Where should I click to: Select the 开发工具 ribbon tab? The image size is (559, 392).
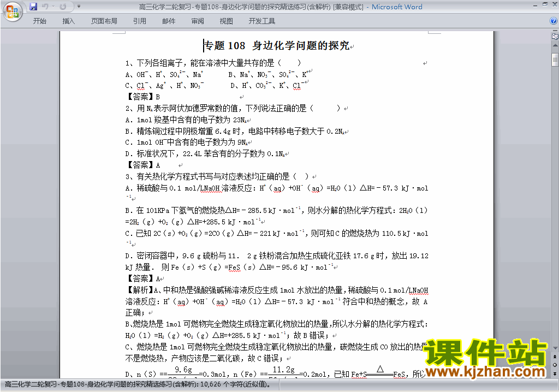pos(262,21)
